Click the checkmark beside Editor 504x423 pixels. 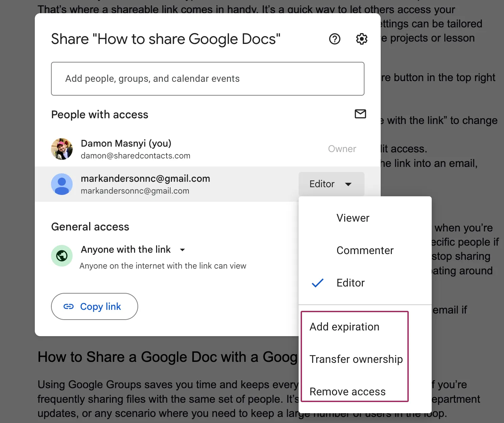318,283
